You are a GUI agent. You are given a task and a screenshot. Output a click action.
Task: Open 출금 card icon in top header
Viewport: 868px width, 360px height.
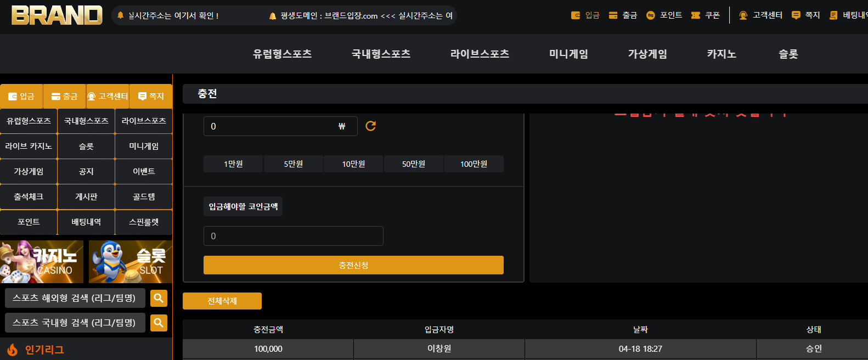(613, 15)
